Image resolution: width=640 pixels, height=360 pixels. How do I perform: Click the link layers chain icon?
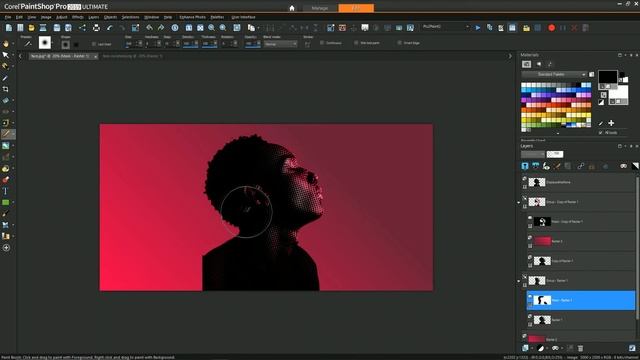[580, 166]
